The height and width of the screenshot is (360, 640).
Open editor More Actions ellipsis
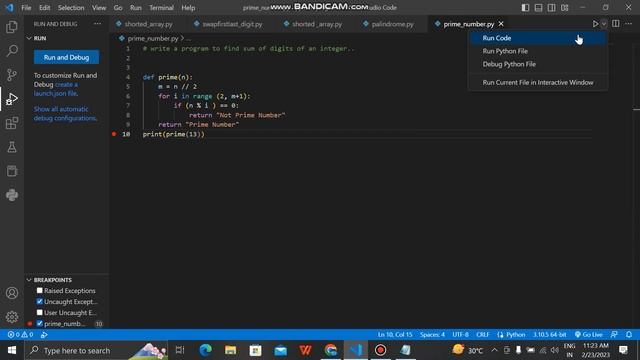click(x=628, y=24)
